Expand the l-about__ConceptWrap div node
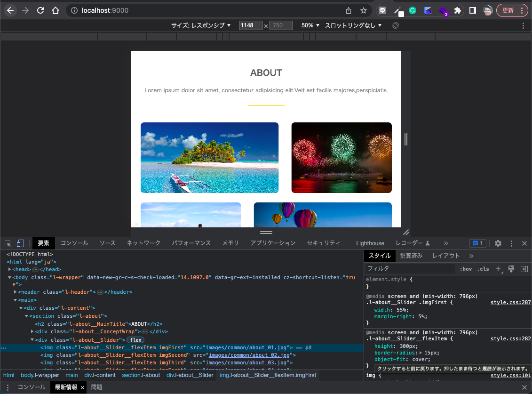The image size is (532, 394). tap(32, 331)
